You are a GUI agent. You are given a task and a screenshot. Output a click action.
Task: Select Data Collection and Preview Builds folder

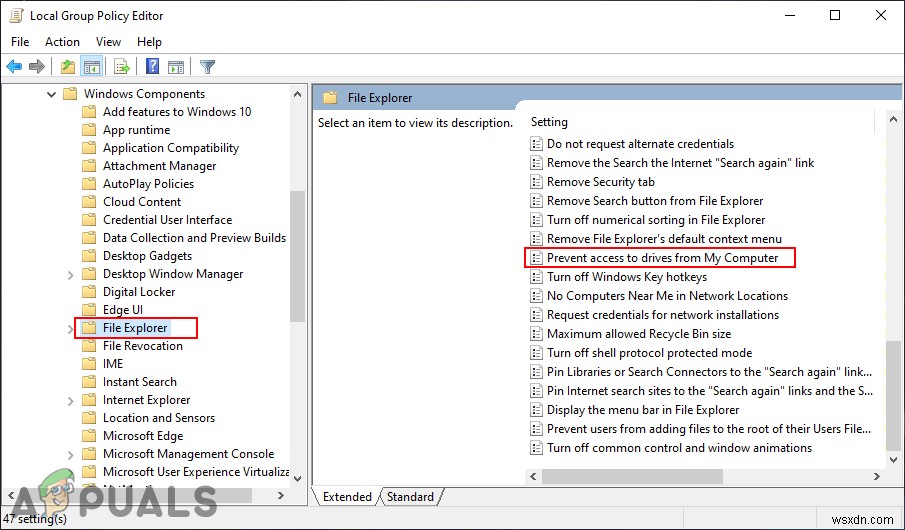coord(195,238)
